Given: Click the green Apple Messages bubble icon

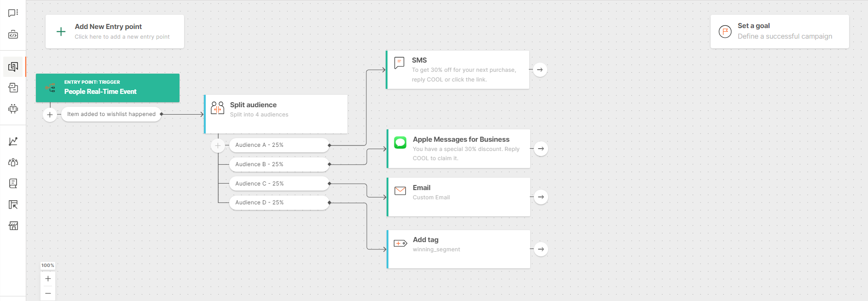Looking at the screenshot, I should (x=400, y=142).
